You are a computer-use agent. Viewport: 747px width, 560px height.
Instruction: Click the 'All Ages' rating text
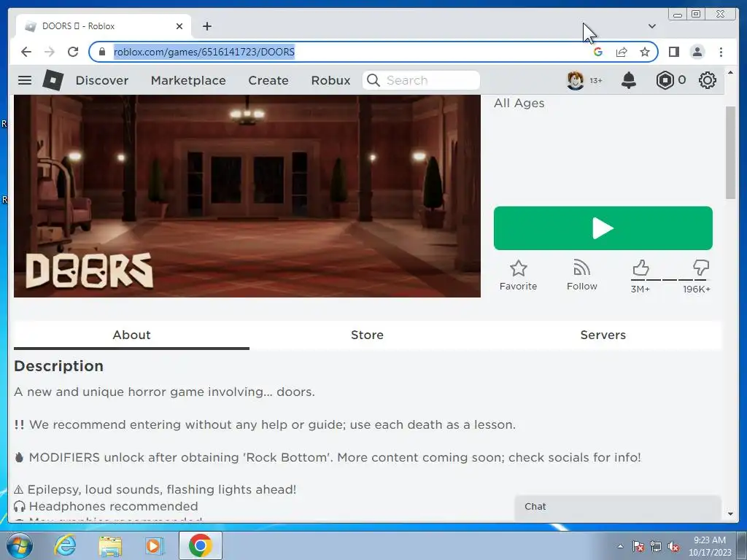[x=519, y=103]
